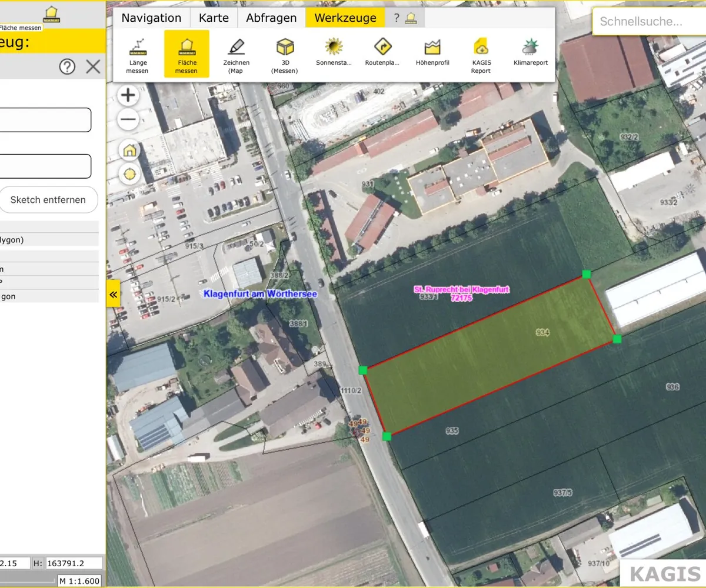706x588 pixels.
Task: Generate a KAGIS Report
Action: pyautogui.click(x=481, y=54)
